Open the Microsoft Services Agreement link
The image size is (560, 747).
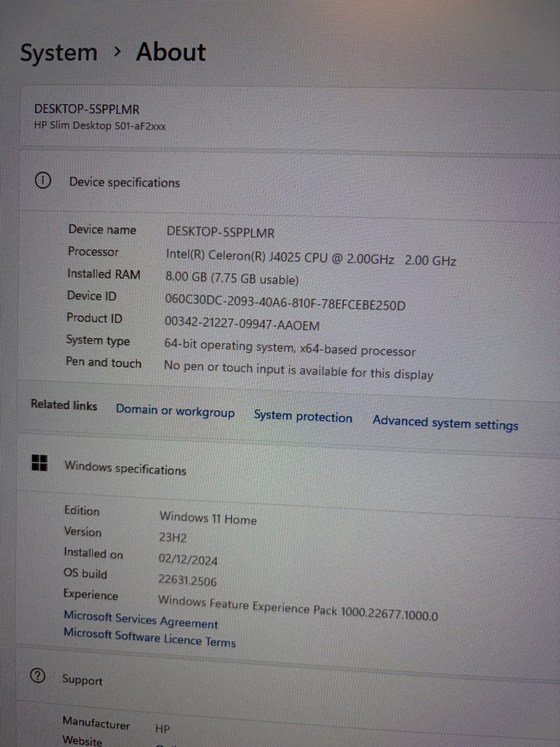(141, 620)
